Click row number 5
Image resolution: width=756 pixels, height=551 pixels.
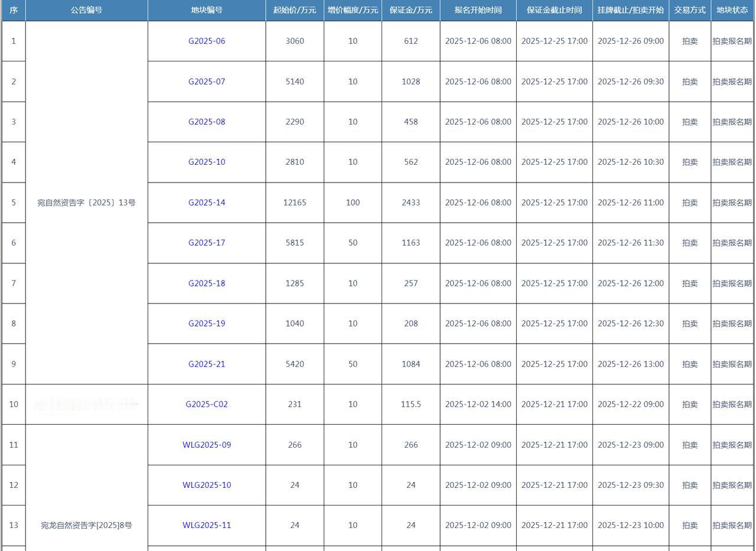[x=14, y=203]
